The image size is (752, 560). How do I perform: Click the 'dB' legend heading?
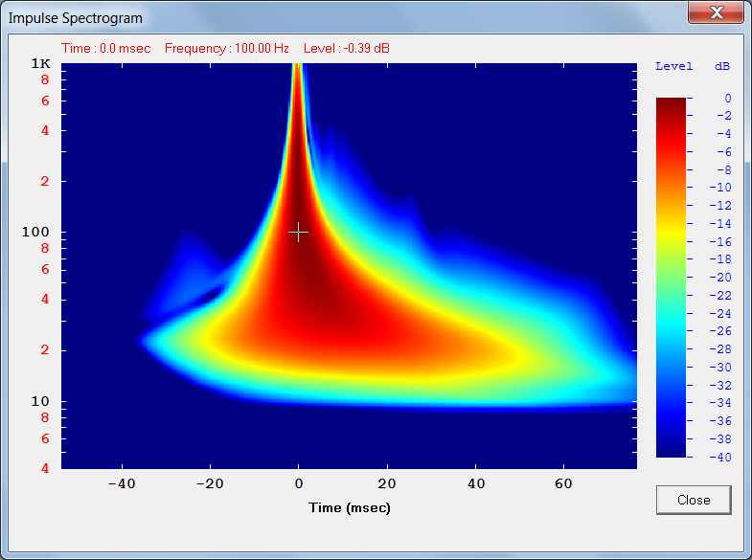coord(722,66)
